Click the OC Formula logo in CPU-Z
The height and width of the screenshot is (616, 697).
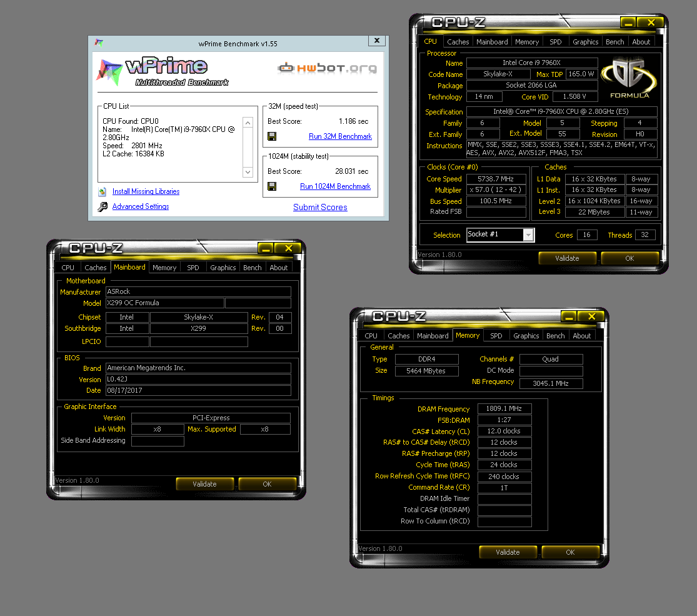pyautogui.click(x=628, y=78)
